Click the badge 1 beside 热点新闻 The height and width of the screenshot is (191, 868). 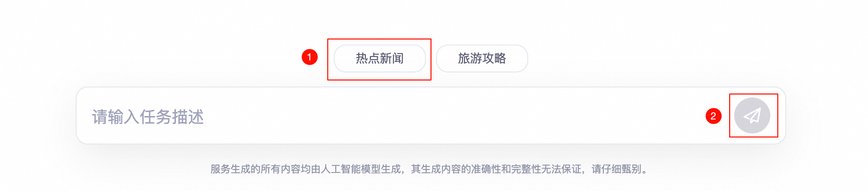pos(310,57)
